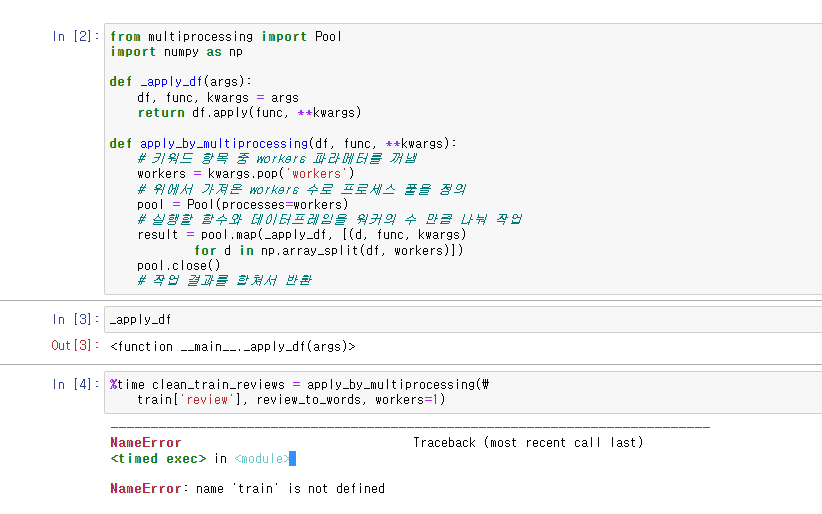The height and width of the screenshot is (514, 822).
Task: Click the Korean comment line above 'pool = Pool'
Action: click(x=301, y=189)
